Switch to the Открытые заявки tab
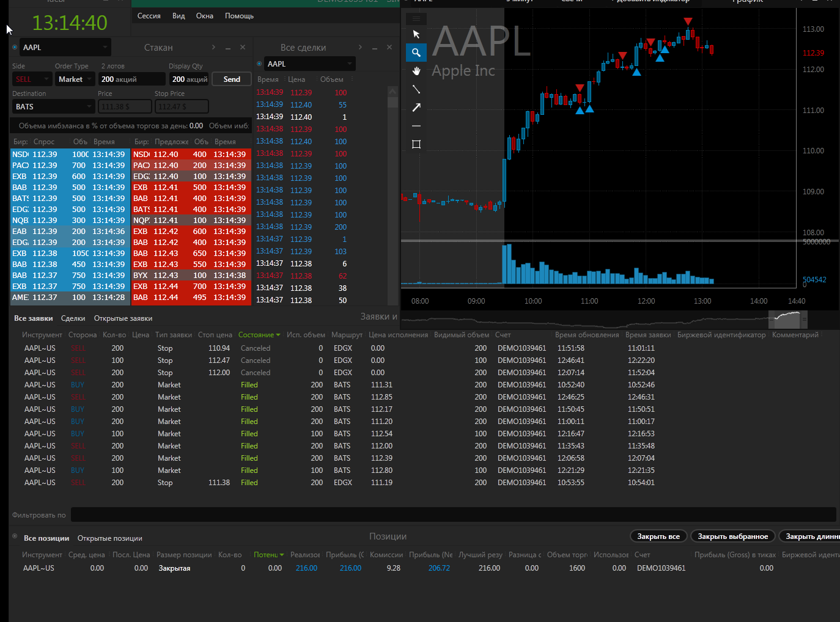This screenshot has width=840, height=622. pyautogui.click(x=123, y=318)
